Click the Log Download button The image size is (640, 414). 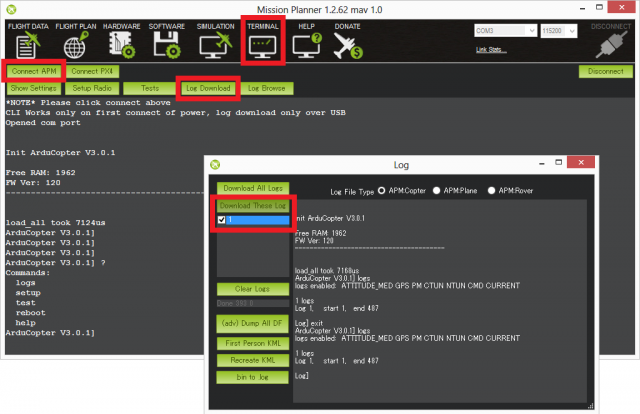[208, 88]
